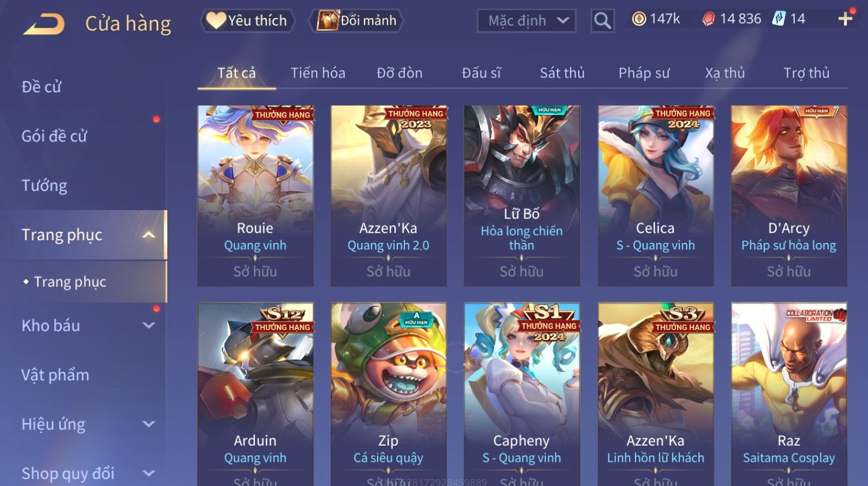Expand the Hiệu ứng sidebar section
The width and height of the screenshot is (868, 486).
[x=148, y=424]
